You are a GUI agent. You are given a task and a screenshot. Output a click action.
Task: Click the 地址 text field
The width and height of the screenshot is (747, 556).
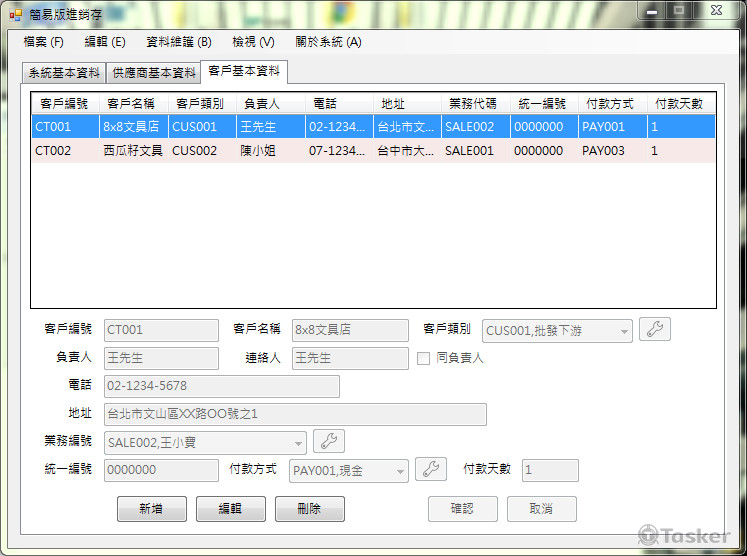coord(295,414)
